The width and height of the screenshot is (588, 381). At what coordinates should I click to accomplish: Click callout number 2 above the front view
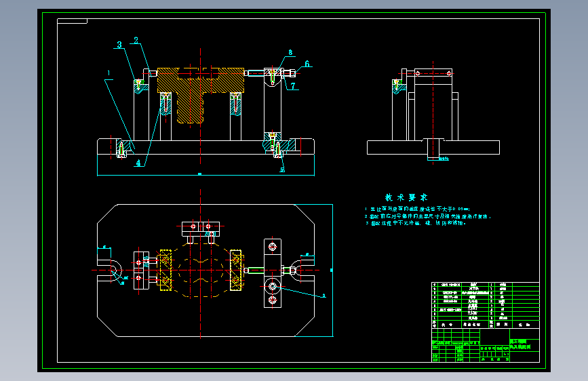tap(136, 40)
